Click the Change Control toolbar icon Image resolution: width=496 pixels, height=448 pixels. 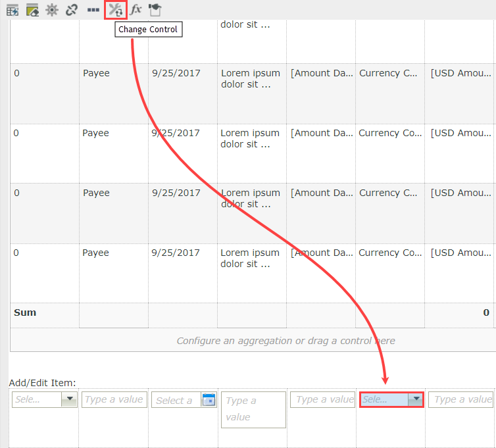tap(115, 10)
